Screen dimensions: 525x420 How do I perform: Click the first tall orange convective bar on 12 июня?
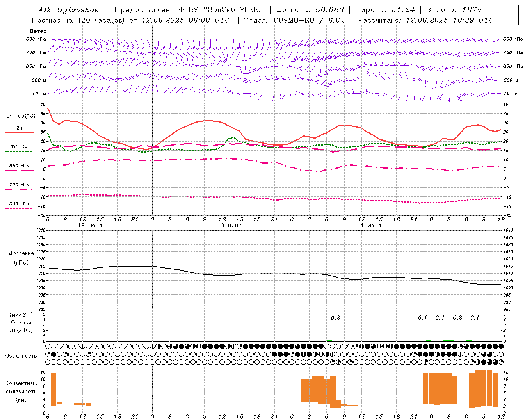pos(53,390)
